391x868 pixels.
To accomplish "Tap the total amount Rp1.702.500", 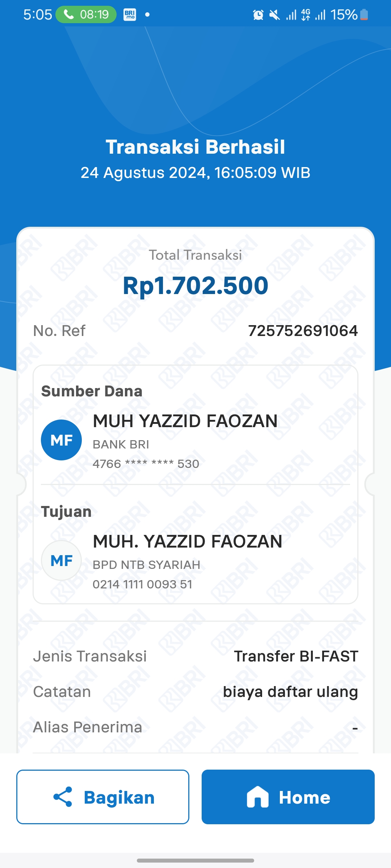I will pyautogui.click(x=195, y=286).
